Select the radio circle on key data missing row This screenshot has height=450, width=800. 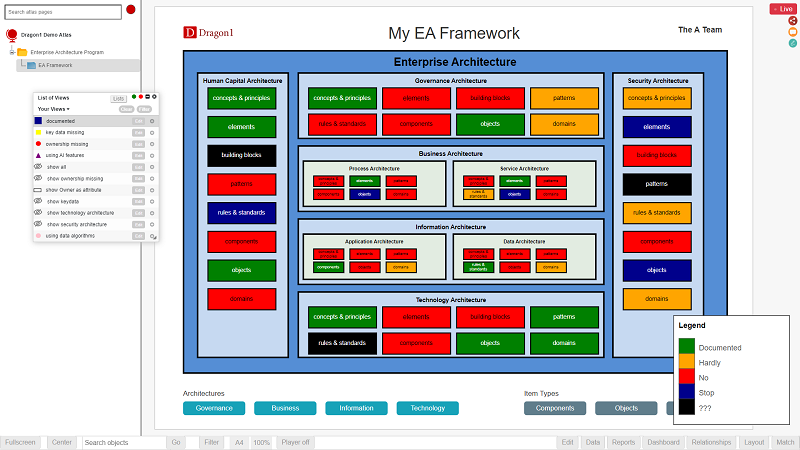pos(152,133)
